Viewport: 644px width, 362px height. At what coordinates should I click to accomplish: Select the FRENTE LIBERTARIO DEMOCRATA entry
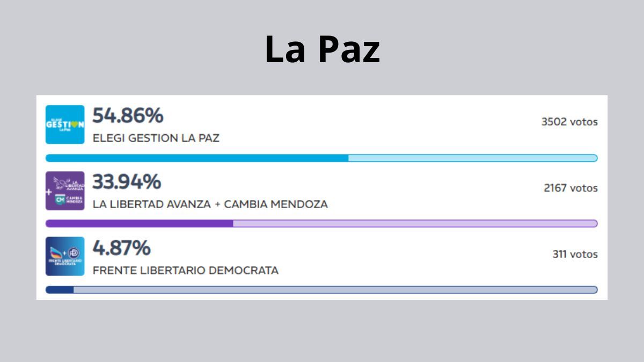pos(186,270)
